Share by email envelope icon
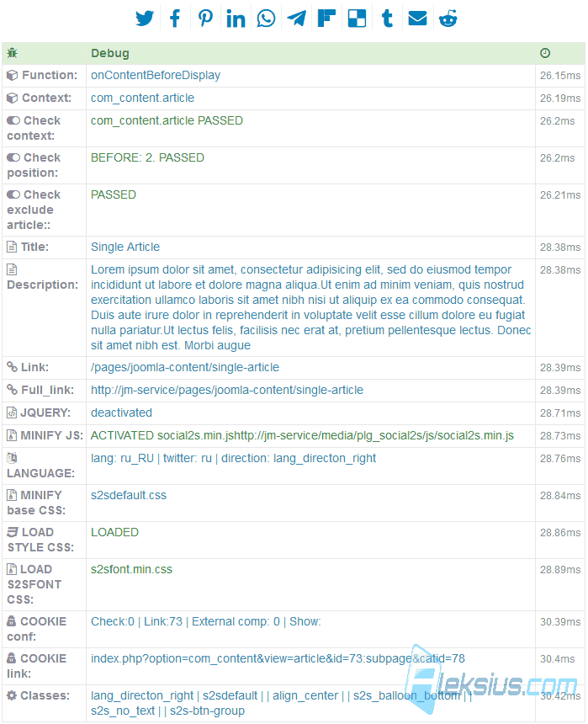The height and width of the screenshot is (724, 588). coord(418,19)
